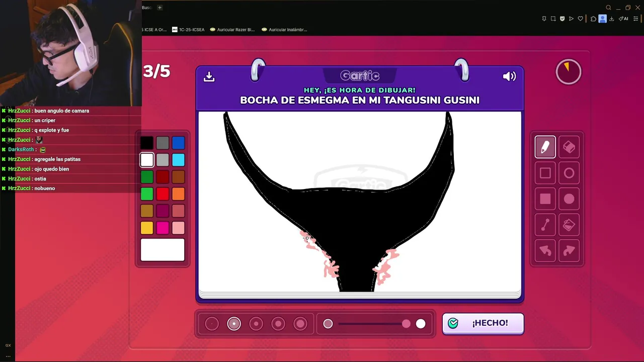Open the Auricular Razer bookmark

[x=232, y=30]
